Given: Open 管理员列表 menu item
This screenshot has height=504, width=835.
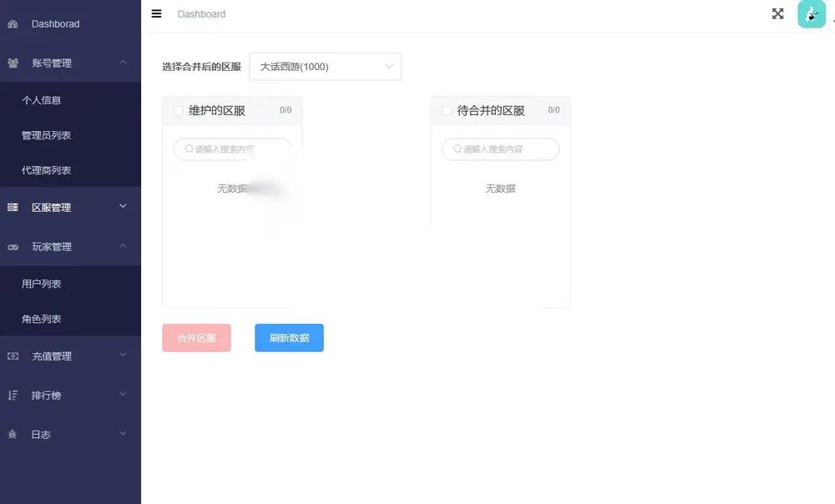Looking at the screenshot, I should point(46,135).
